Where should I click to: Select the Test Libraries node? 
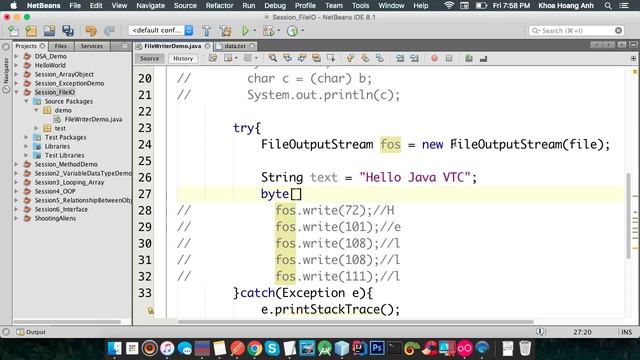pyautogui.click(x=64, y=155)
